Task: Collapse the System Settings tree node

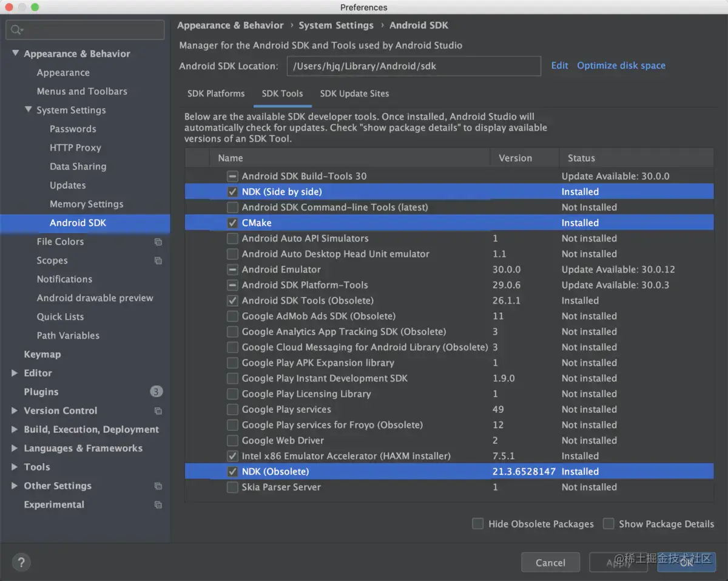Action: tap(28, 110)
